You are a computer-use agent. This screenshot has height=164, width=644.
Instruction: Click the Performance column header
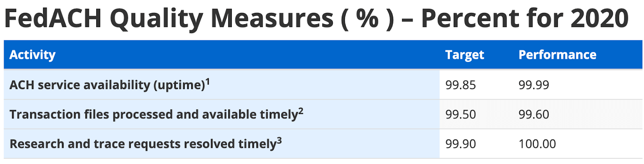click(557, 55)
